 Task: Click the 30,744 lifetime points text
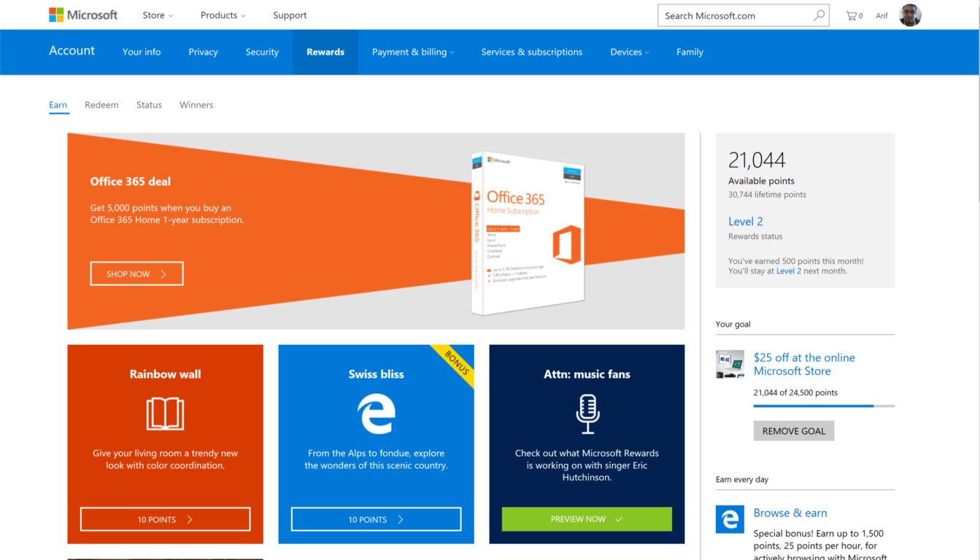click(x=767, y=195)
